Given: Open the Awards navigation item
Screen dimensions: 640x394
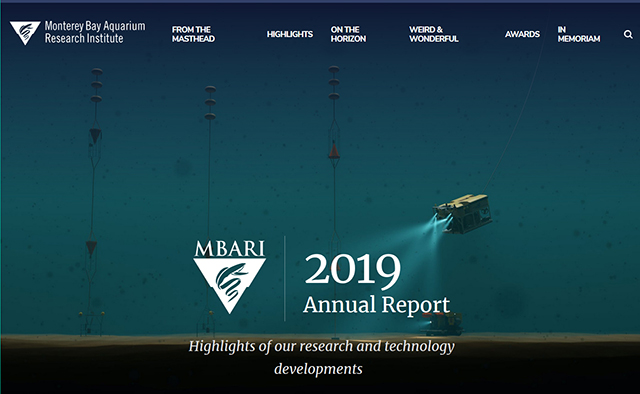Looking at the screenshot, I should coord(522,34).
